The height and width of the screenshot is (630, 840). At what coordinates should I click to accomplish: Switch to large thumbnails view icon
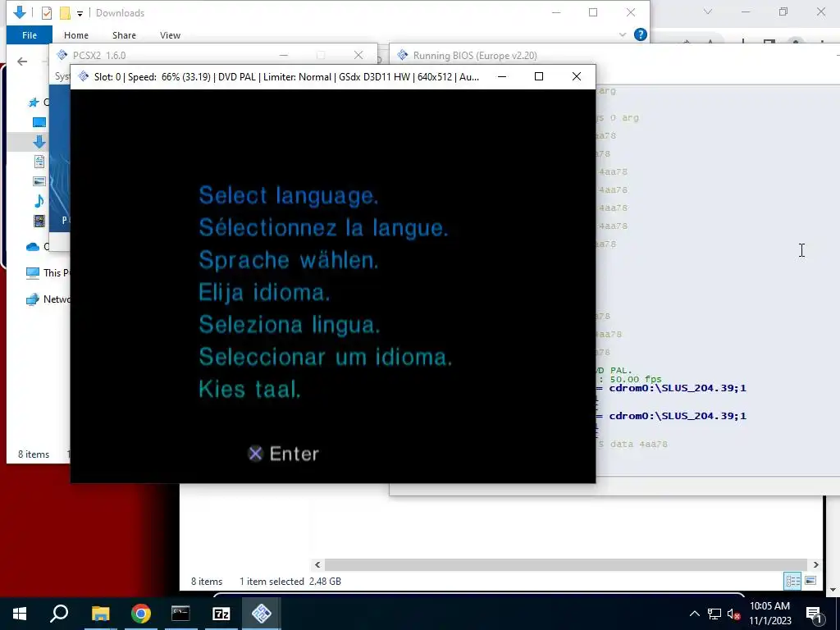click(x=810, y=581)
